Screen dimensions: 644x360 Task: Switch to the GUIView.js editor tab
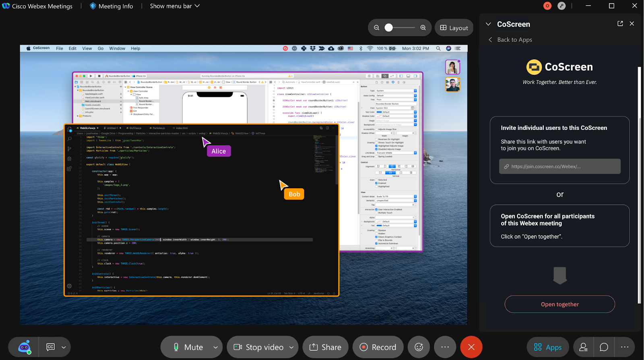(134, 128)
